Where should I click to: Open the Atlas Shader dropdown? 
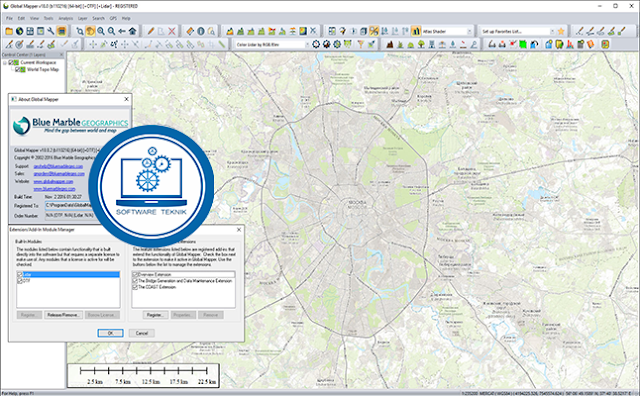469,31
